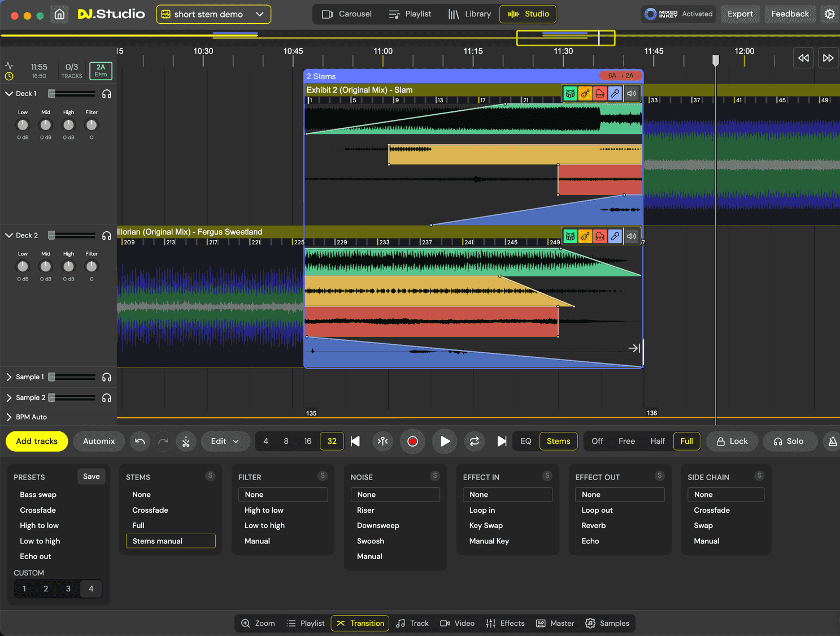Enable loop playback in the transport bar
840x636 pixels.
pyautogui.click(x=474, y=441)
